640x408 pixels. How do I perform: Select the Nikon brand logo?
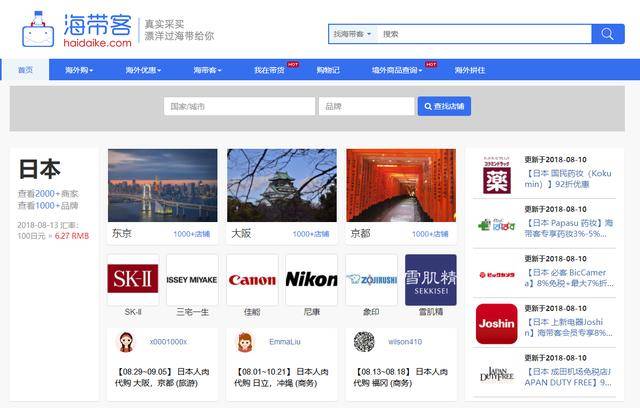click(311, 279)
